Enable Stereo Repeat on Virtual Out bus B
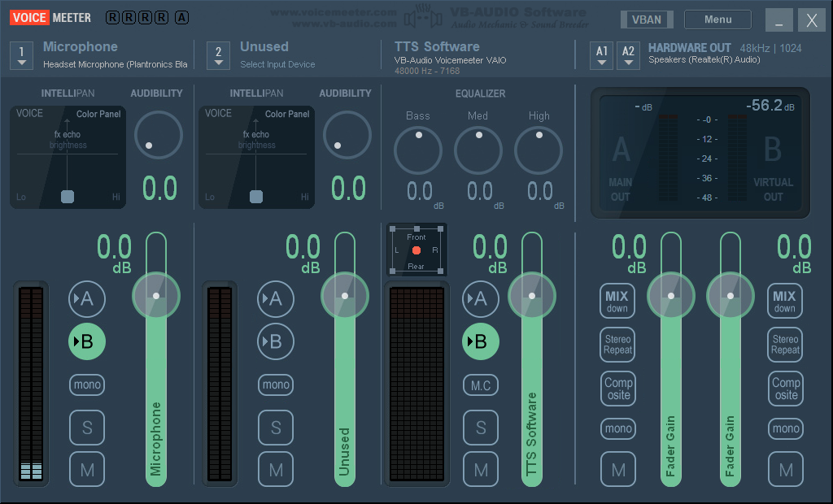833x504 pixels. pos(785,345)
